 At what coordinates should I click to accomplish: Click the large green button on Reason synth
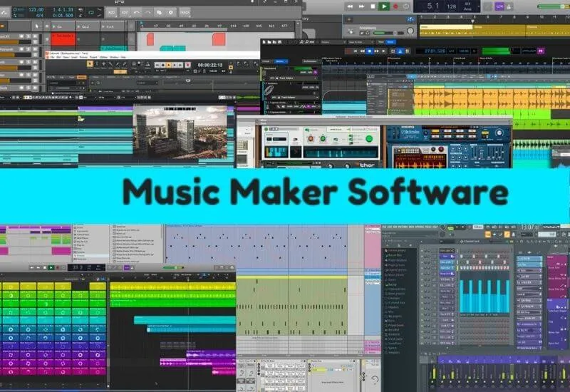click(369, 138)
